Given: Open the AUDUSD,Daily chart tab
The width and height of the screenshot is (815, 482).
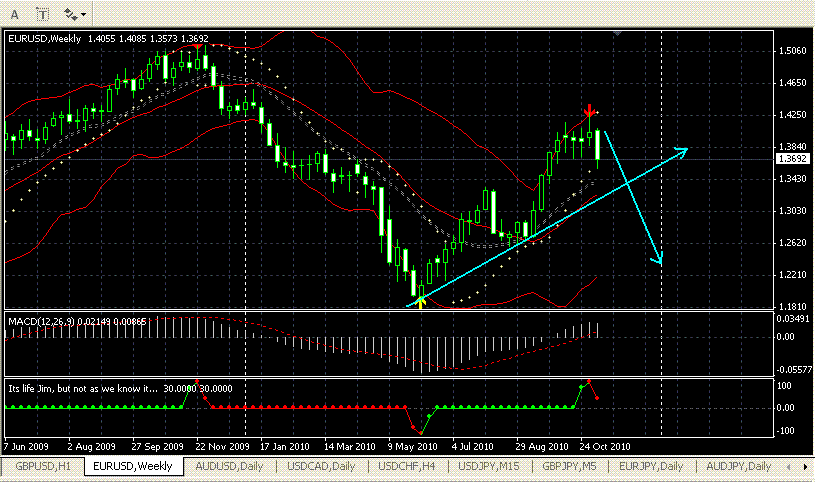Looking at the screenshot, I should click(x=229, y=466).
